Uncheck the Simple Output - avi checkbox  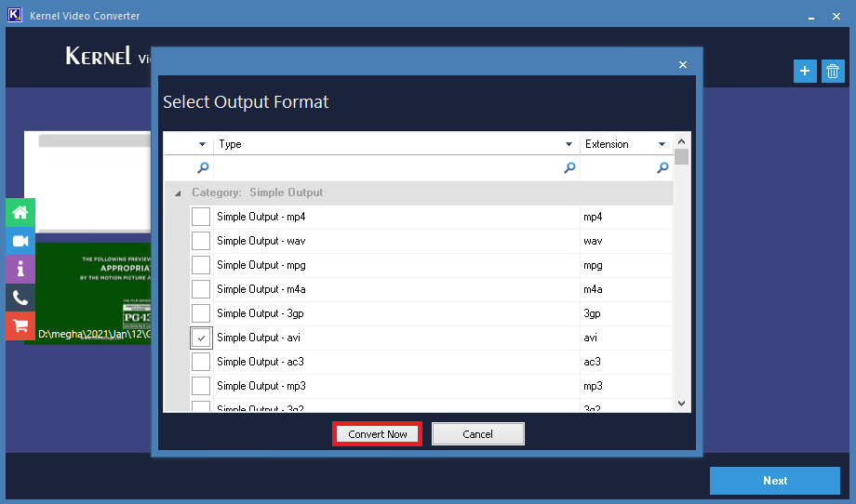click(x=201, y=338)
